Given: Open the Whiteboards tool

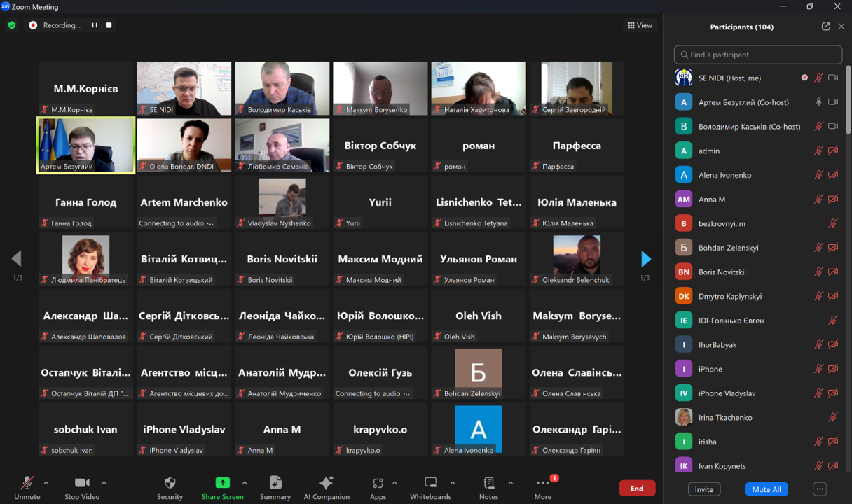Looking at the screenshot, I should click(x=430, y=483).
